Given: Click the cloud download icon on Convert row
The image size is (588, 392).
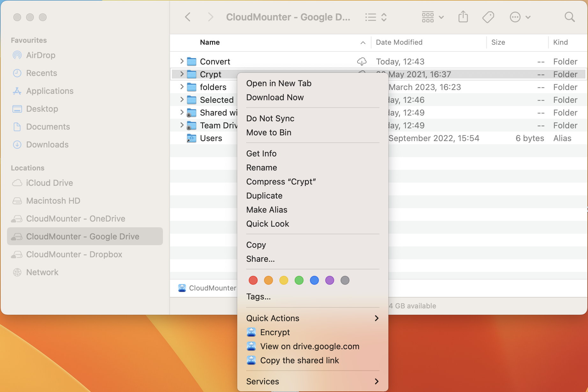Looking at the screenshot, I should (362, 61).
